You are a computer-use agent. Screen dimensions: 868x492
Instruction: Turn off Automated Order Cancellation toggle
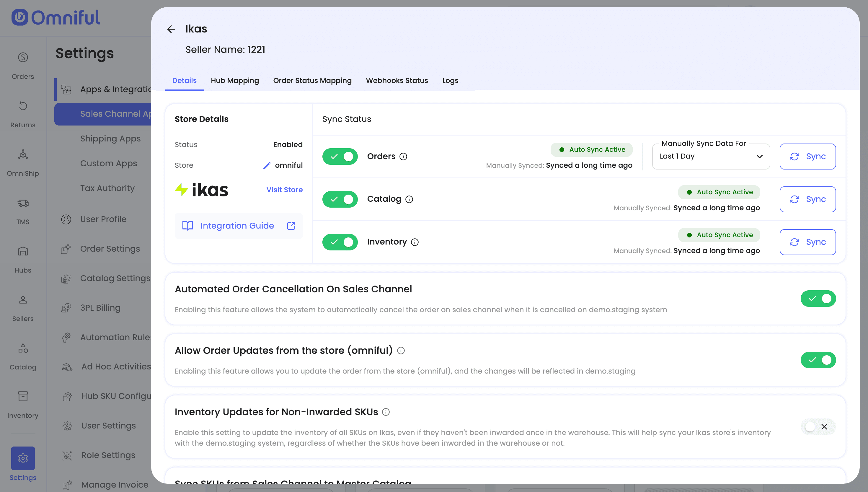(x=818, y=298)
